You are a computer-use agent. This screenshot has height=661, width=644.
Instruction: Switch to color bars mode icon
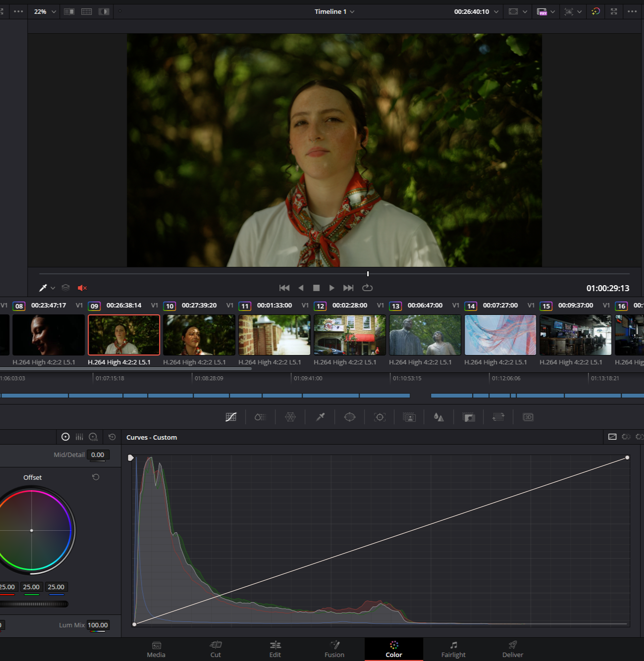pyautogui.click(x=79, y=437)
